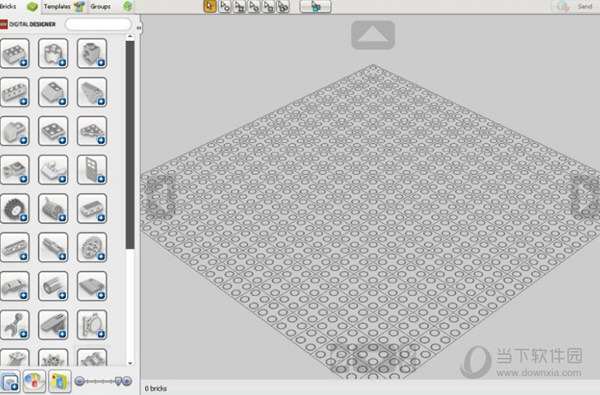This screenshot has width=600, height=395.
Task: Toggle filter bricks by boxes button
Action: coord(59,381)
